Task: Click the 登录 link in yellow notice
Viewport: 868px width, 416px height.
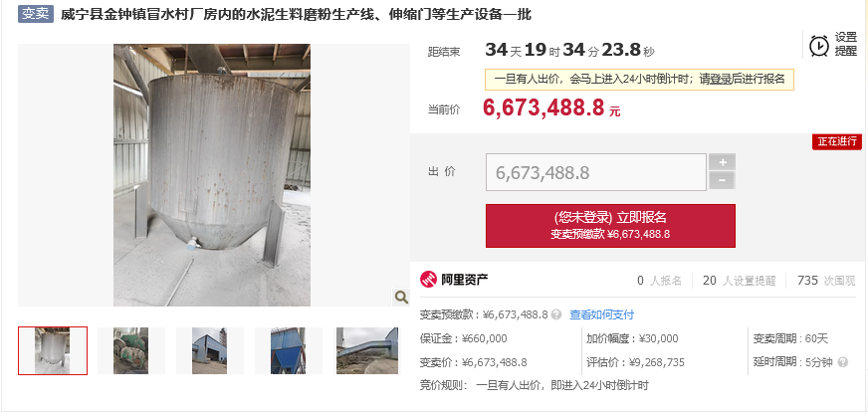Action: click(x=721, y=79)
